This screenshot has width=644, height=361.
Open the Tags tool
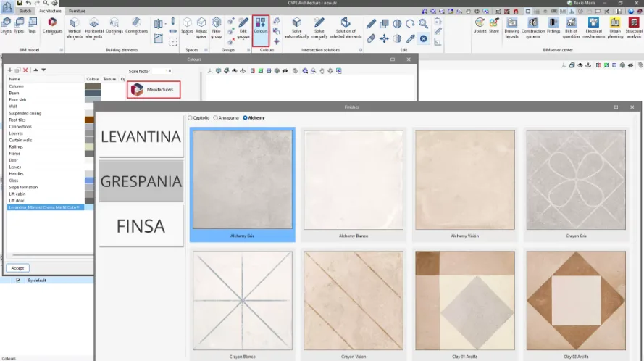tap(32, 25)
